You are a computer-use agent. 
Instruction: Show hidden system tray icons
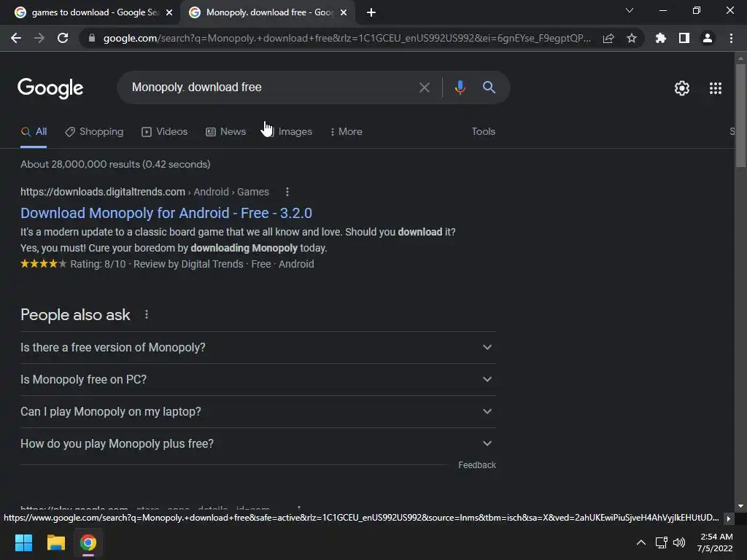[x=641, y=542]
